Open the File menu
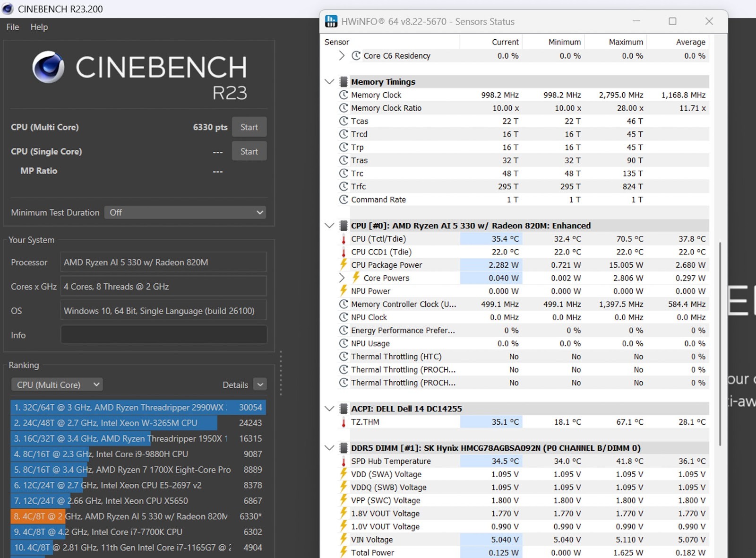This screenshot has width=756, height=558. (x=13, y=27)
